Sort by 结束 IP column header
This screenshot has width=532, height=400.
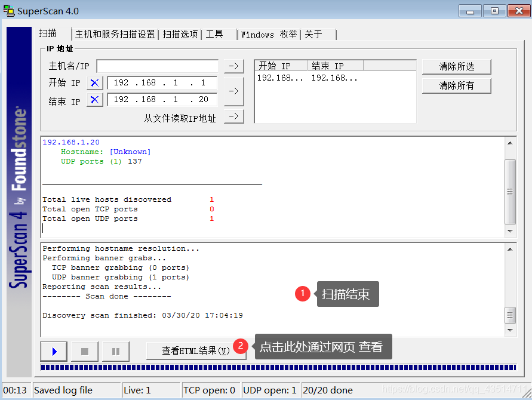[335, 66]
